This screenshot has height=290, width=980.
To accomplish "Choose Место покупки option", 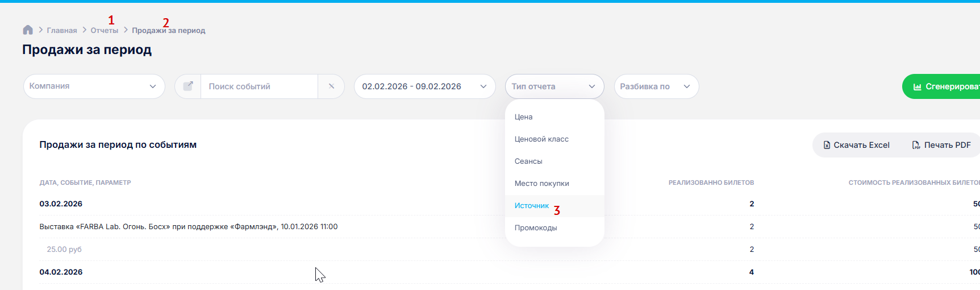I will click(x=554, y=183).
